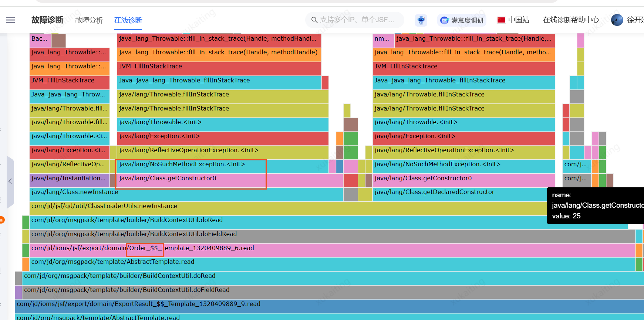The image size is (644, 320).
Task: Click the Bac... pink frame
Action: [40, 41]
